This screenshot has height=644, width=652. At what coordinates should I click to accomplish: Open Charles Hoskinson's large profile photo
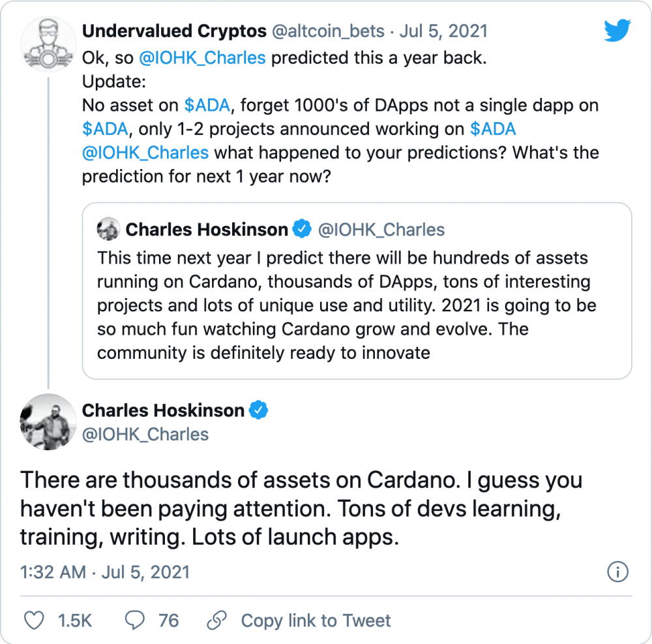pyautogui.click(x=48, y=422)
